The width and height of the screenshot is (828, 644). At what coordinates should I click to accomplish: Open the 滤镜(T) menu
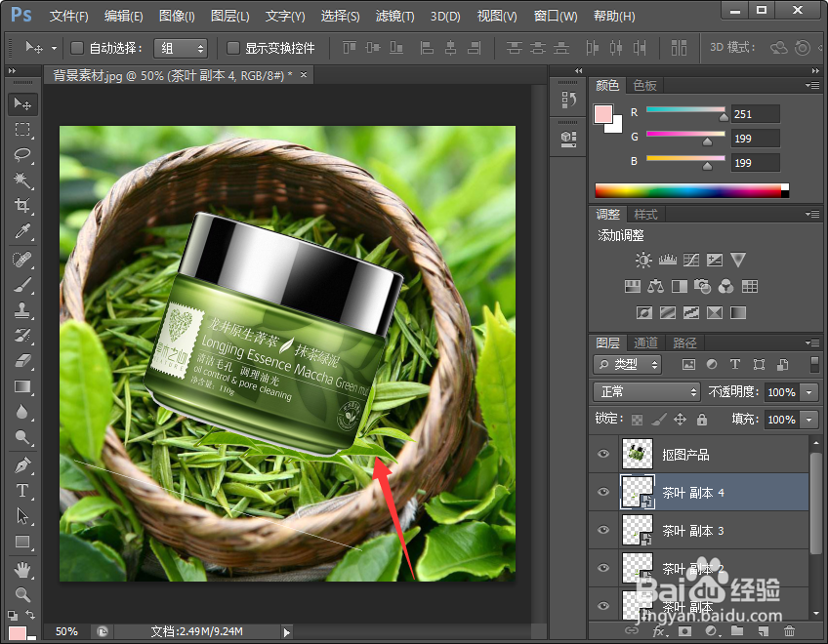click(395, 17)
